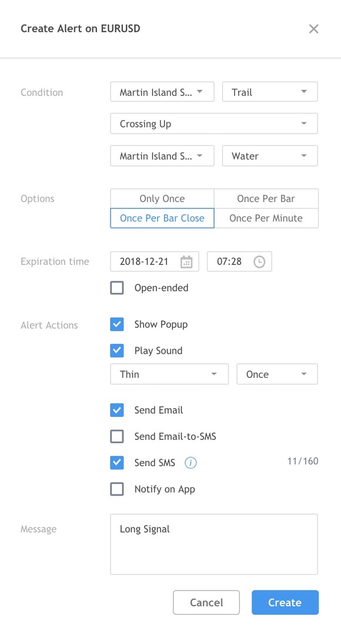
Task: Select the Only Once option
Action: (x=162, y=198)
